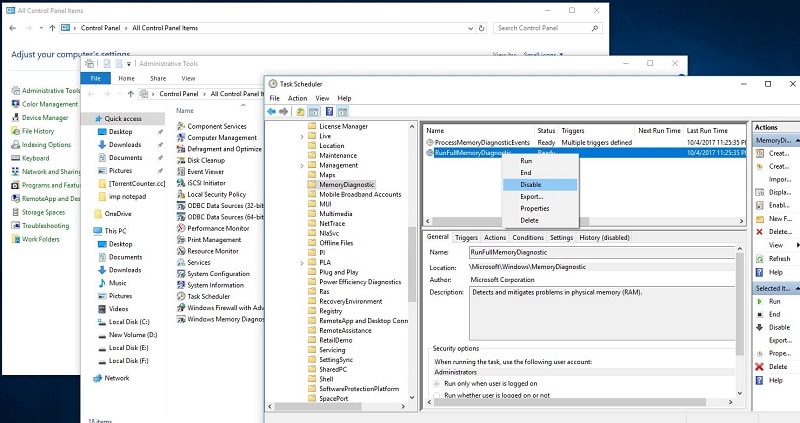The width and height of the screenshot is (800, 423).
Task: Select 'Run whether user is logged on or not'
Action: (x=436, y=396)
